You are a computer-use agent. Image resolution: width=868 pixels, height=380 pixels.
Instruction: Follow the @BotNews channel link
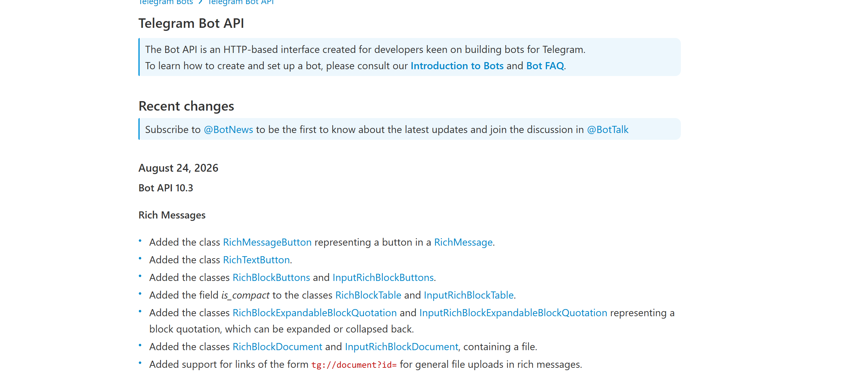point(228,130)
